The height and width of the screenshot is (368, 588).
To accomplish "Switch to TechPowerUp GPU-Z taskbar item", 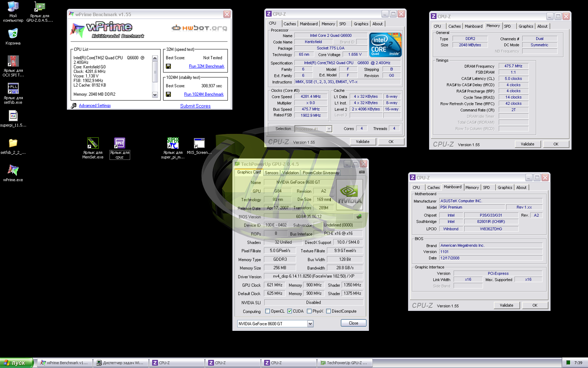I will click(345, 363).
